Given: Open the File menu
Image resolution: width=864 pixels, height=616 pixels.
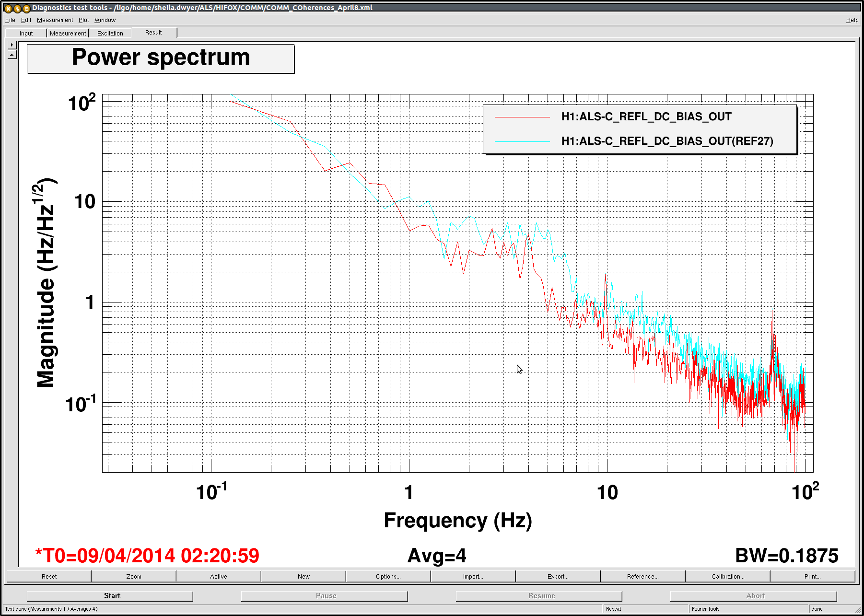Looking at the screenshot, I should pyautogui.click(x=10, y=20).
